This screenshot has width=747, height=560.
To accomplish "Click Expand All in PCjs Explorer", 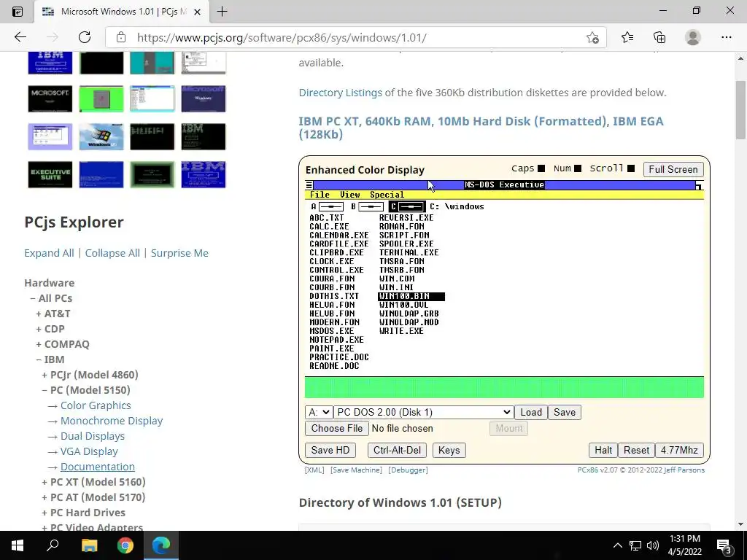I will (x=49, y=253).
